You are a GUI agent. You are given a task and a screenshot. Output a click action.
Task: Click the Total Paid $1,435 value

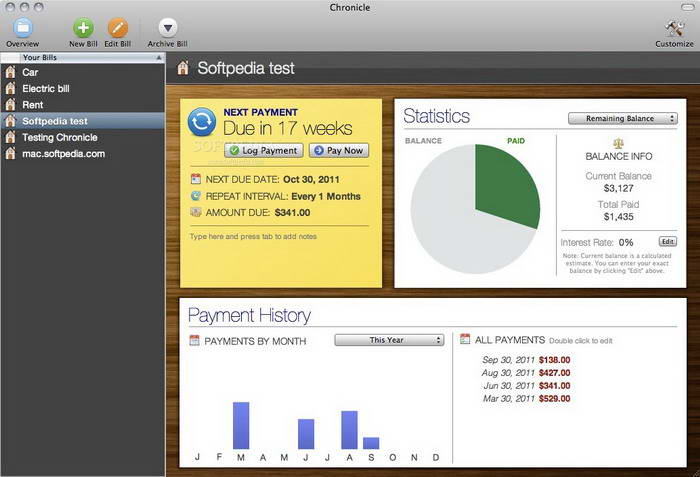[618, 217]
